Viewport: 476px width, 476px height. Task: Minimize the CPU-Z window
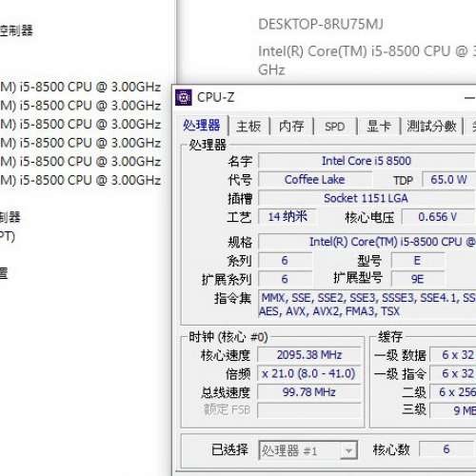click(469, 98)
